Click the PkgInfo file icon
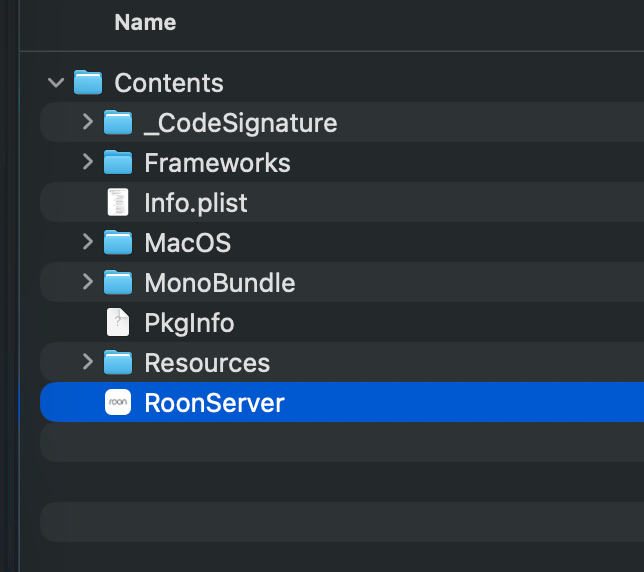The width and height of the screenshot is (644, 572). pyautogui.click(x=118, y=322)
